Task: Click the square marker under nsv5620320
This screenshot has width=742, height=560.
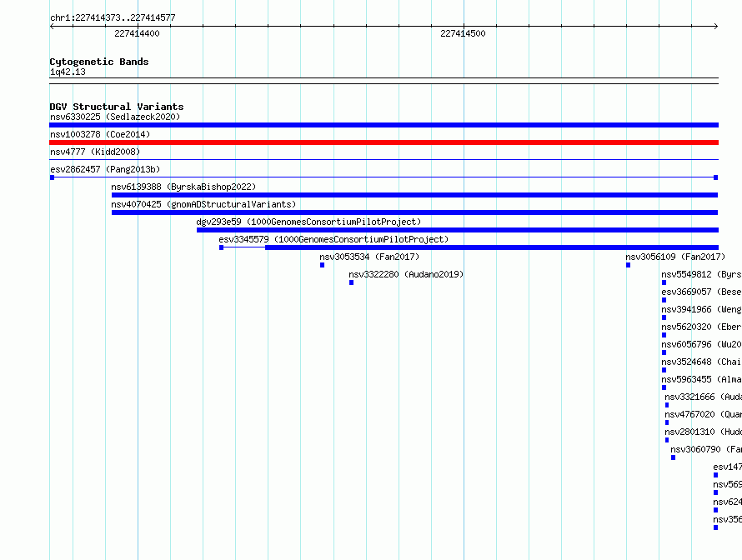Action: [664, 335]
